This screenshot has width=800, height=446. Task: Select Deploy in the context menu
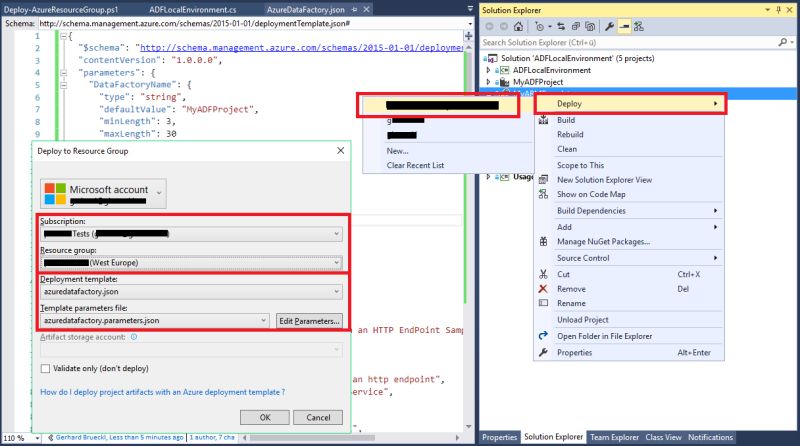629,104
